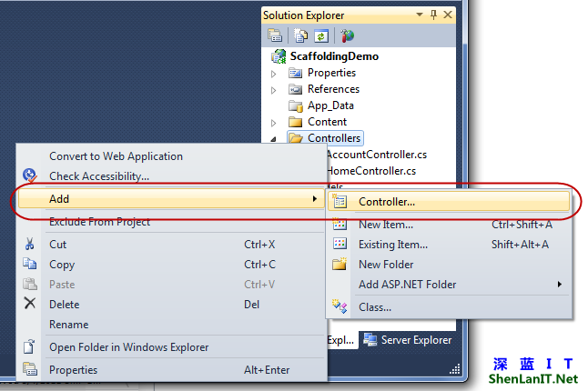Screen dimensions: 588x391
Task: Choose Controller... in the Add submenu
Action: [449, 202]
